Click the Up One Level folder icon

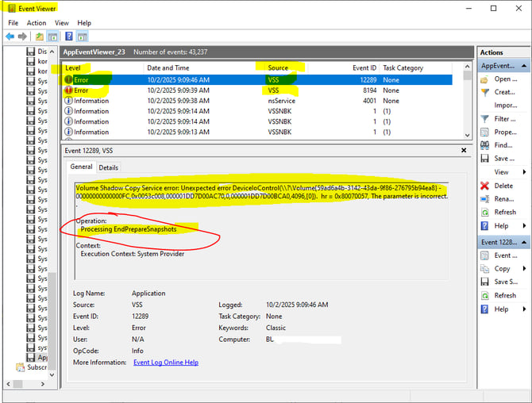[39, 36]
